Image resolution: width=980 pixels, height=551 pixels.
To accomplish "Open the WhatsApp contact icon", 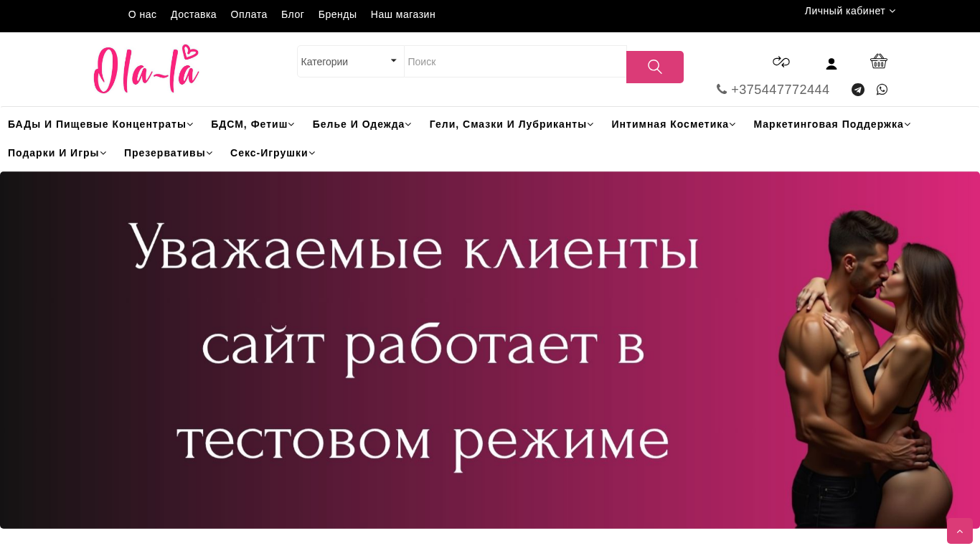I will (x=882, y=90).
